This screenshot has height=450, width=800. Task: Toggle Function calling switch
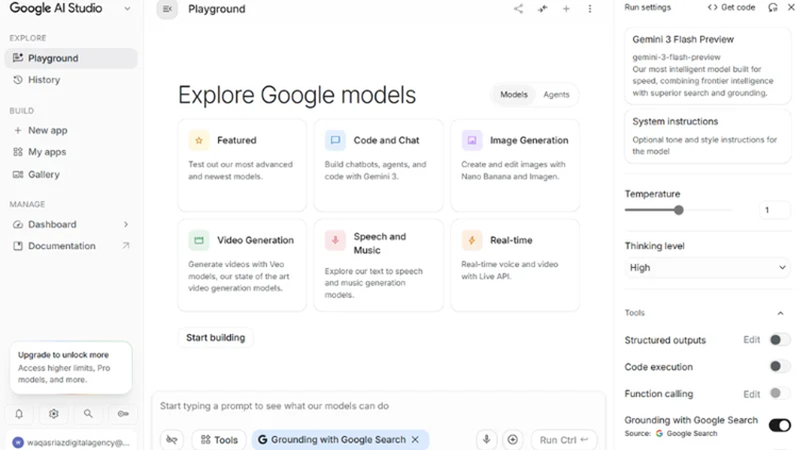click(779, 393)
